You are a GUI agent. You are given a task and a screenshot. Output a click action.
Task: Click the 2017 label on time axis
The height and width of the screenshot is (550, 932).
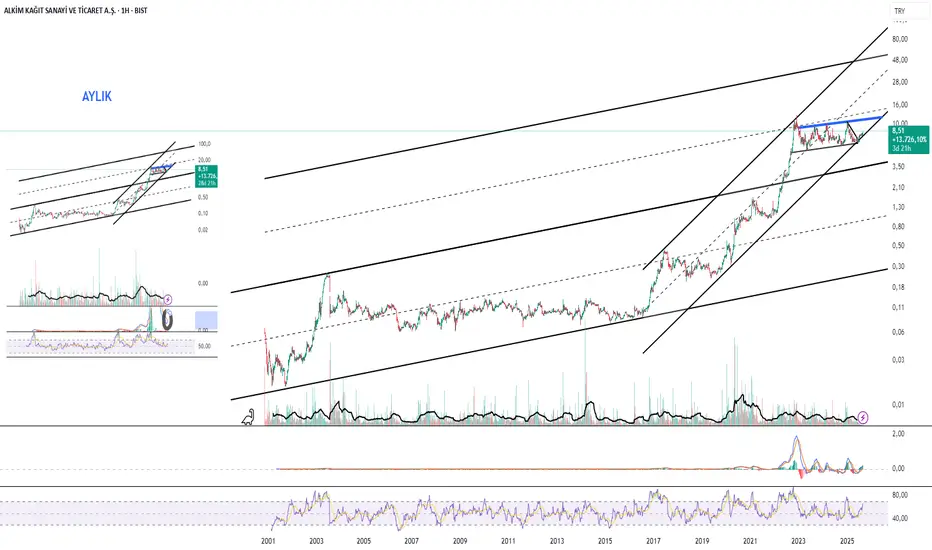pyautogui.click(x=653, y=541)
